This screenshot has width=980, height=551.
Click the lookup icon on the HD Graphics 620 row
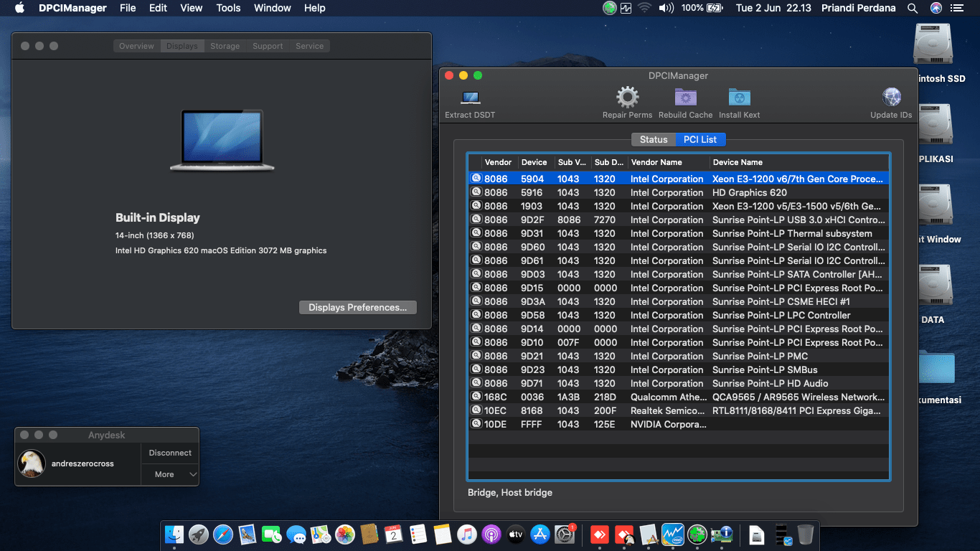click(476, 192)
